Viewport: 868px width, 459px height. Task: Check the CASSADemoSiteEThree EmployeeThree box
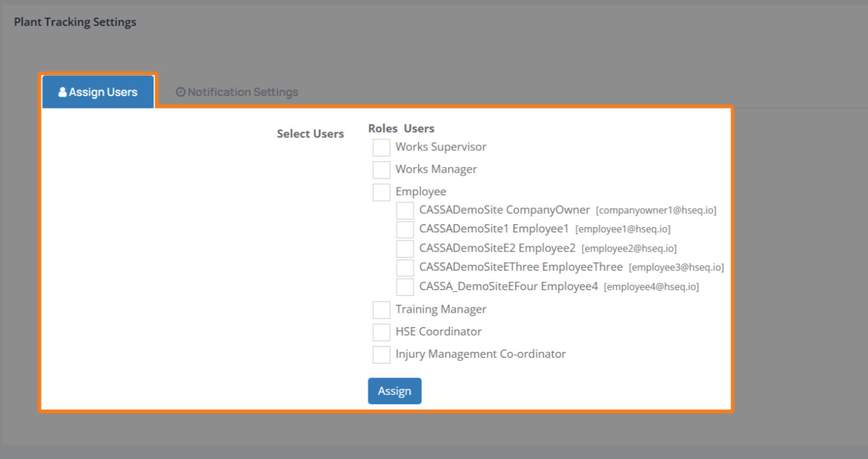tap(405, 268)
